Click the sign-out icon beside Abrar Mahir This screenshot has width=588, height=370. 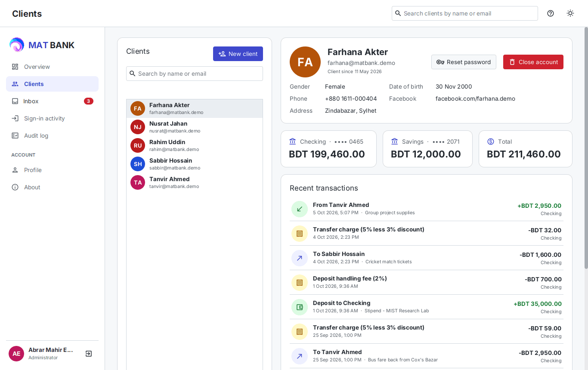click(89, 354)
